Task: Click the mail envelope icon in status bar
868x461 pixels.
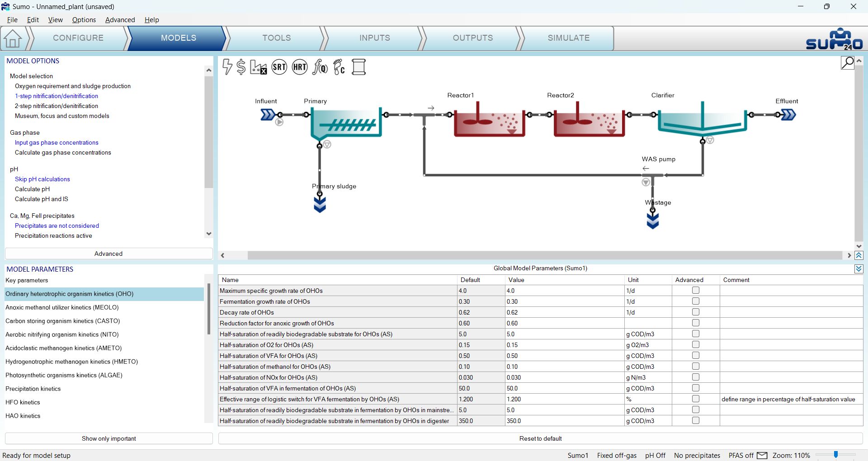Action: click(x=762, y=456)
